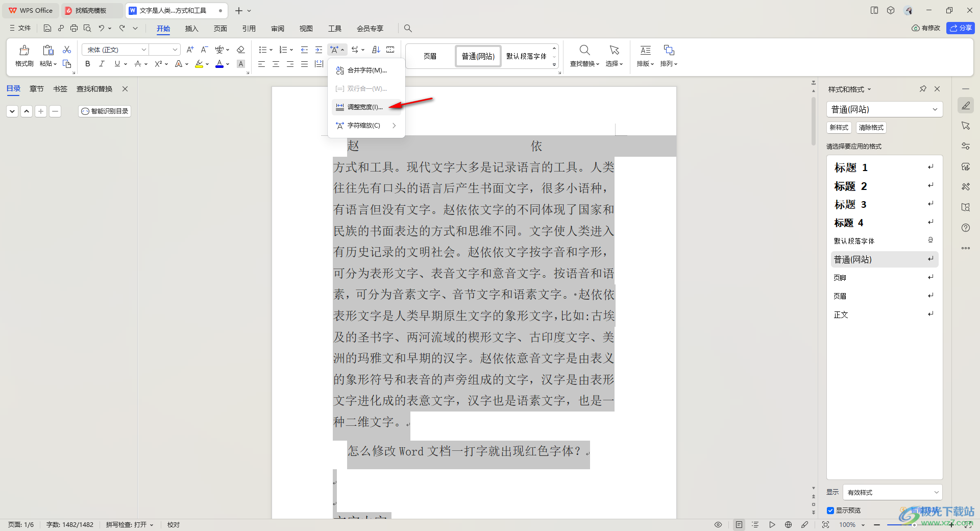
Task: Switch to the Insert (插入) ribbon tab
Action: (191, 29)
